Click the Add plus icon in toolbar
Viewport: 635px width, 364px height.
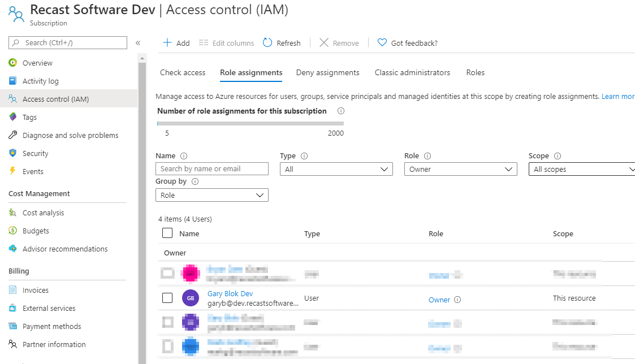pyautogui.click(x=167, y=43)
